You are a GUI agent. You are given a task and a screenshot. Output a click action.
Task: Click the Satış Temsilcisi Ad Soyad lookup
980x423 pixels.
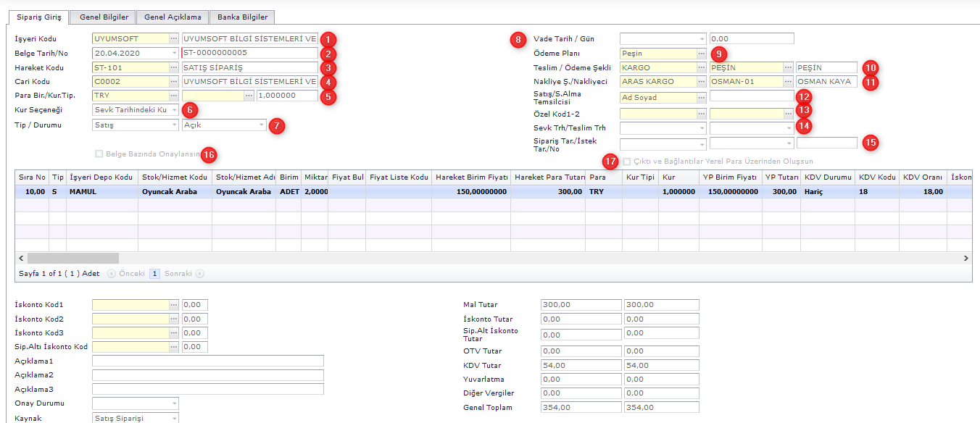tap(702, 98)
